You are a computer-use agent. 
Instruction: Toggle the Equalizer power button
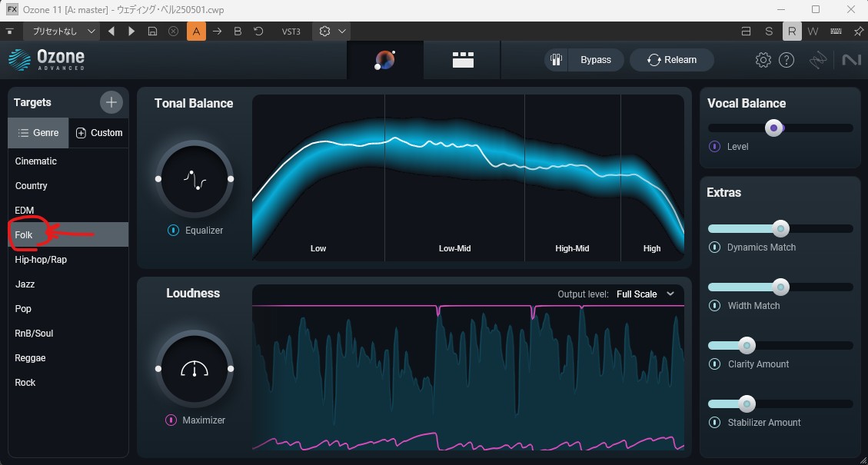tap(173, 231)
